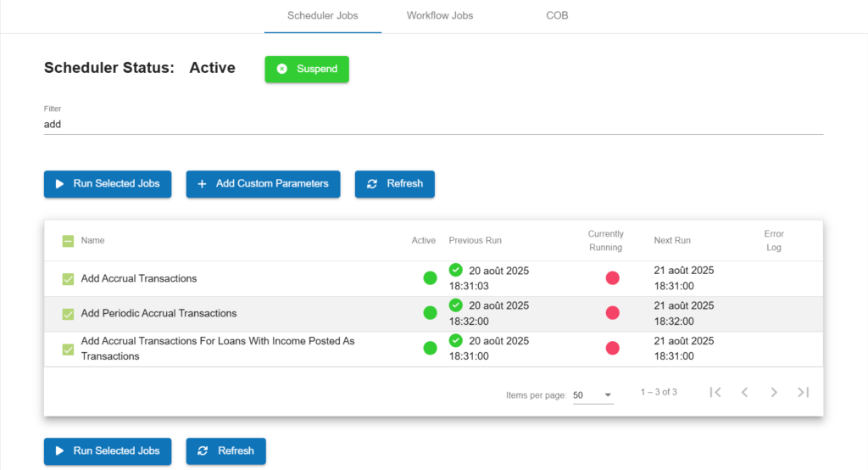The width and height of the screenshot is (868, 470).
Task: Refresh the job list using the button above the table
Action: 395,184
